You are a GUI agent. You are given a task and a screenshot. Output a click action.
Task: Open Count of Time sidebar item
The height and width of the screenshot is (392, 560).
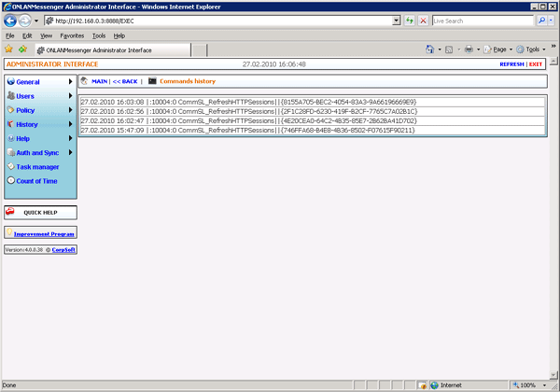(37, 181)
